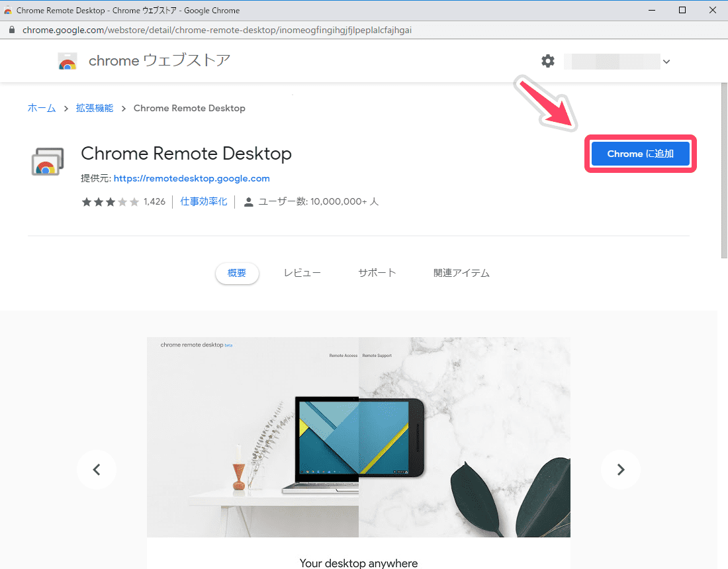Open the settings gear icon
The image size is (728, 569).
coord(548,61)
